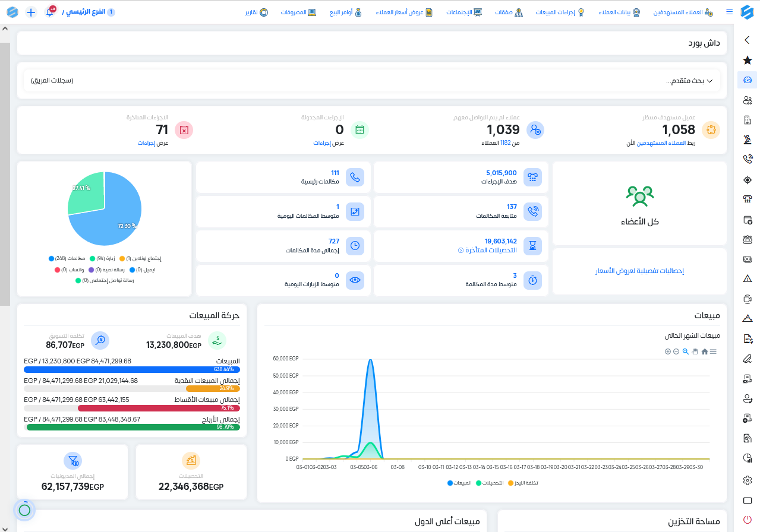Screen dimensions: 760x532
Task: Click the المبيعات progress bar showing 638.44%
Action: 131,369
